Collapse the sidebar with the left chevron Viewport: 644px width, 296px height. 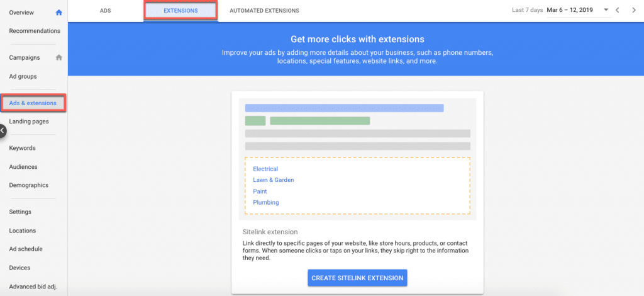(x=3, y=131)
